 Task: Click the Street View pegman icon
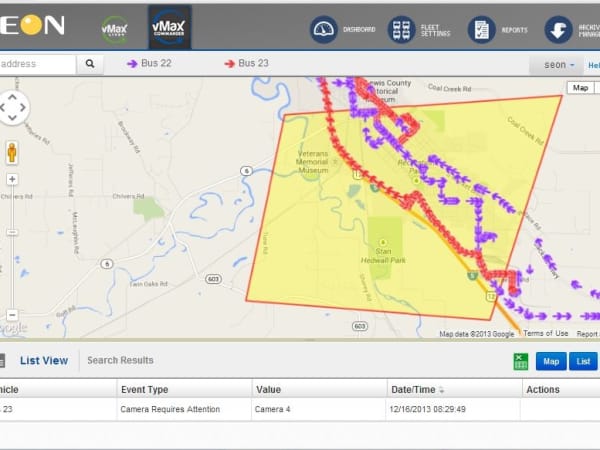[x=12, y=152]
